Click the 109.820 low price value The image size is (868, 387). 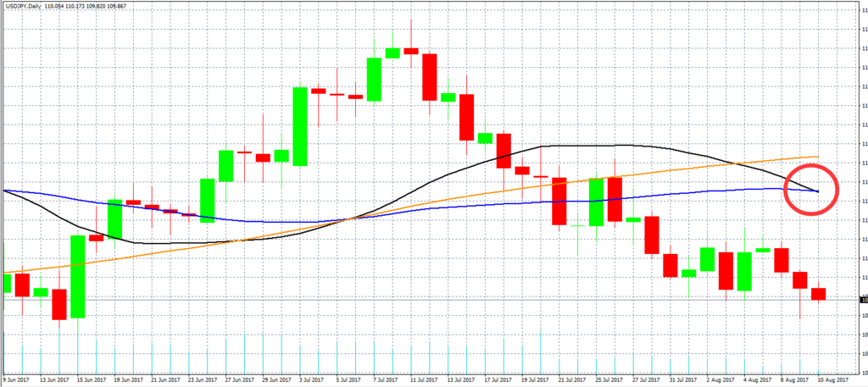[x=95, y=6]
